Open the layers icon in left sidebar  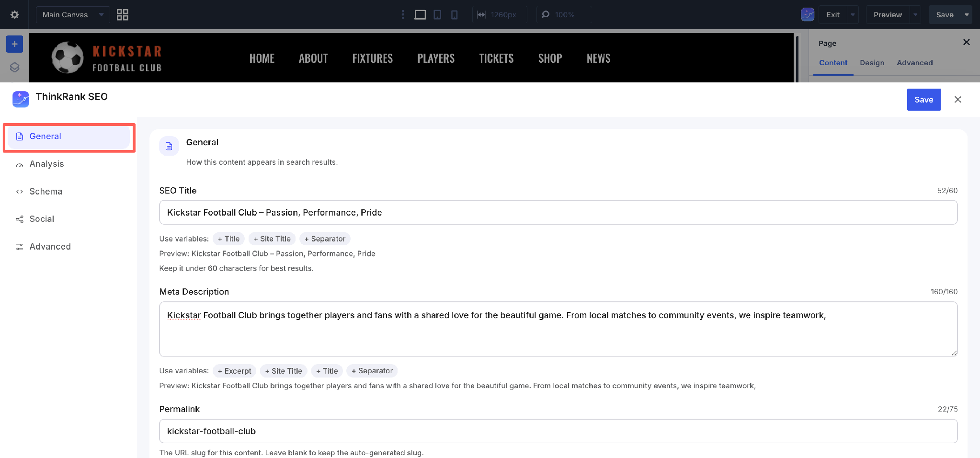pos(15,68)
